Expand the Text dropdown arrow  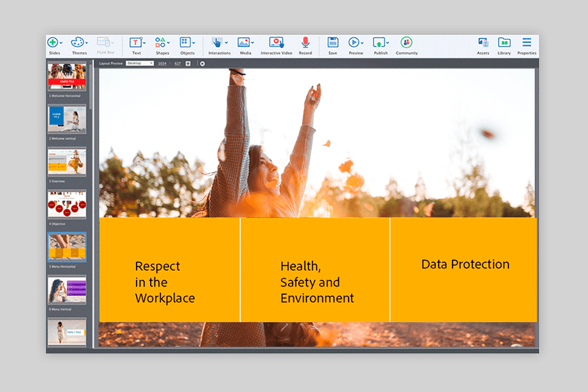tap(144, 43)
